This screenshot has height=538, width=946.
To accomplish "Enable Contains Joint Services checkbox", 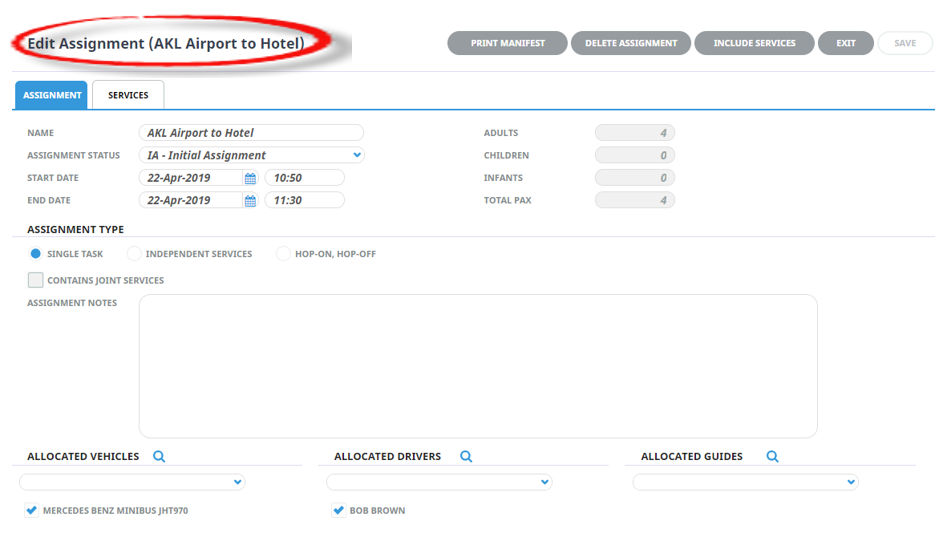I will click(36, 280).
